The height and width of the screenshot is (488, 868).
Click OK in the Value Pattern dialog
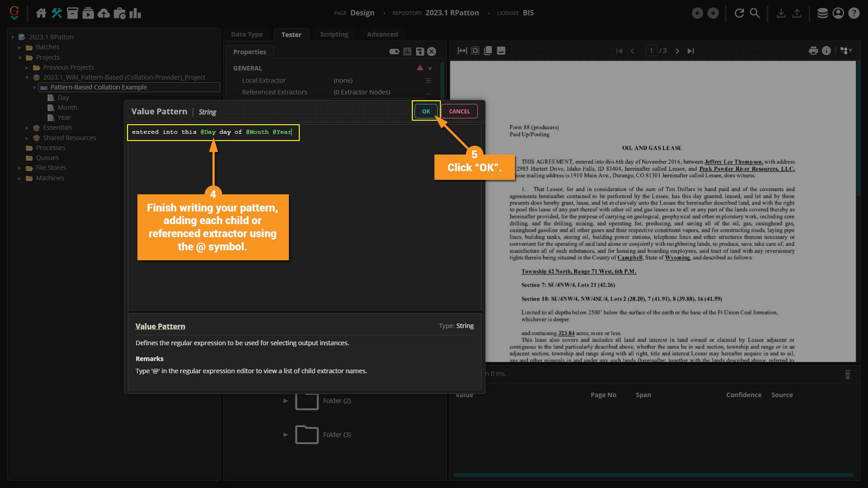(426, 111)
